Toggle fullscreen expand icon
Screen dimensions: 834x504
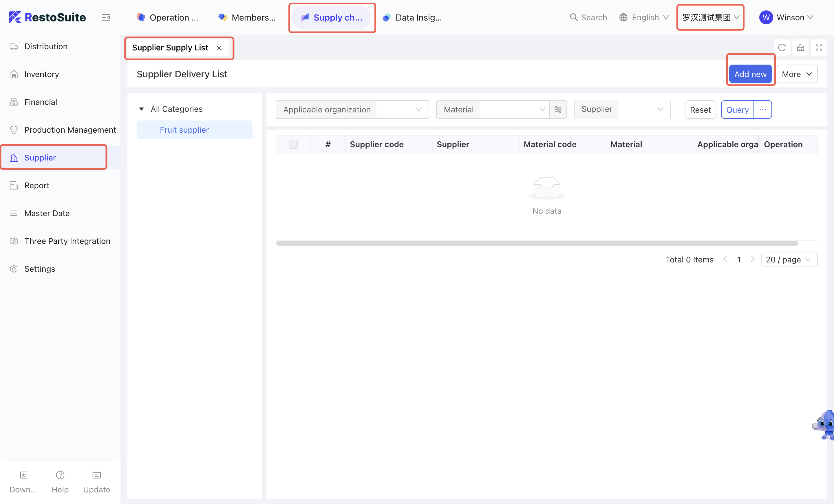coord(818,48)
